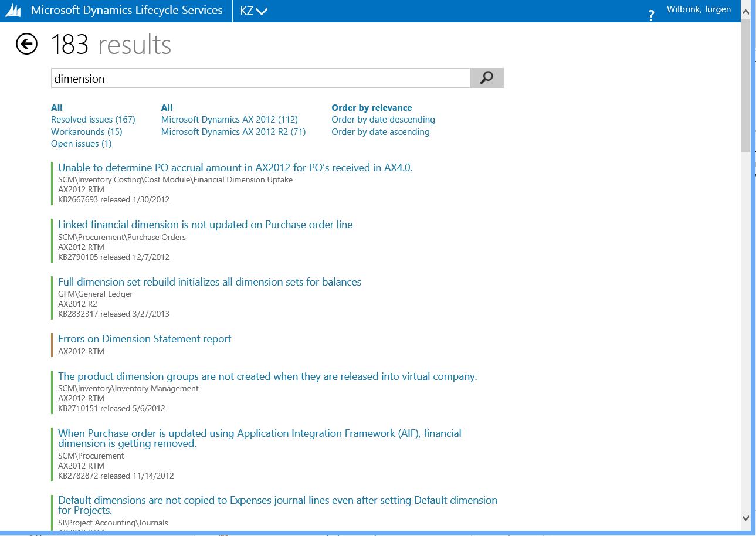Viewport: 756px width, 536px height.
Task: Open the help question mark icon
Action: [x=651, y=15]
